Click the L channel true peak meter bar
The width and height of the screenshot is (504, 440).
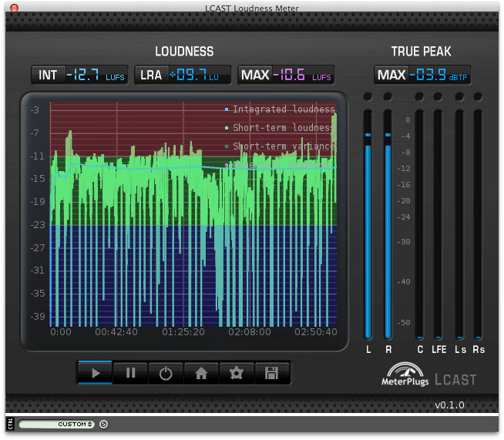point(368,224)
